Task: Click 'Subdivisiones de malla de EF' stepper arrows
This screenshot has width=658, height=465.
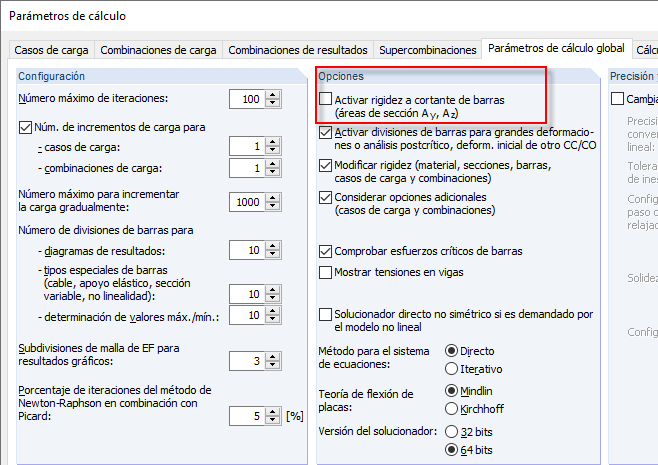Action: (270, 360)
